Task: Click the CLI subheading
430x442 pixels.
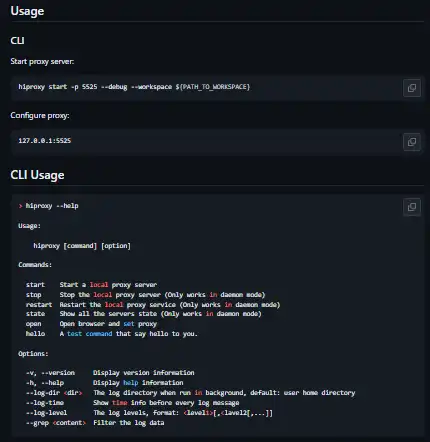Action: point(17,41)
